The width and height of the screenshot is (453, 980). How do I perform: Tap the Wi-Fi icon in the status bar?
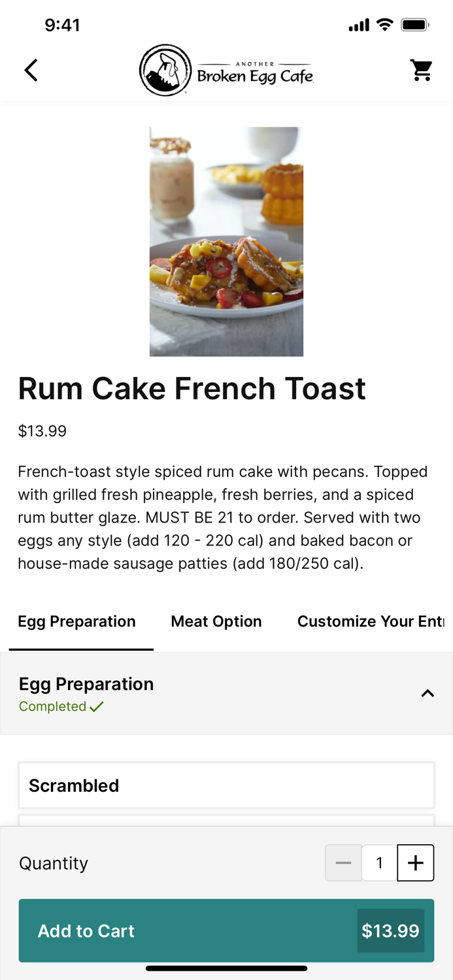385,24
